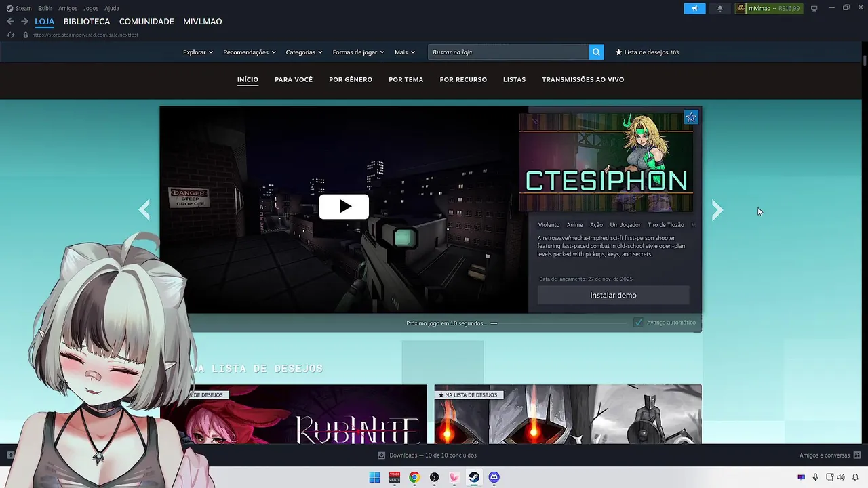Expand the Categorias dropdown
The image size is (868, 488).
click(304, 52)
